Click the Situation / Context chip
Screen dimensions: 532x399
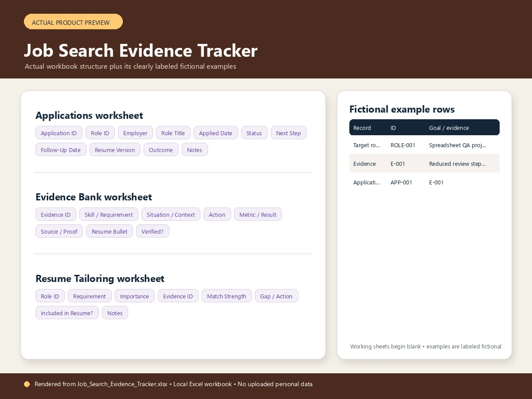coord(171,215)
